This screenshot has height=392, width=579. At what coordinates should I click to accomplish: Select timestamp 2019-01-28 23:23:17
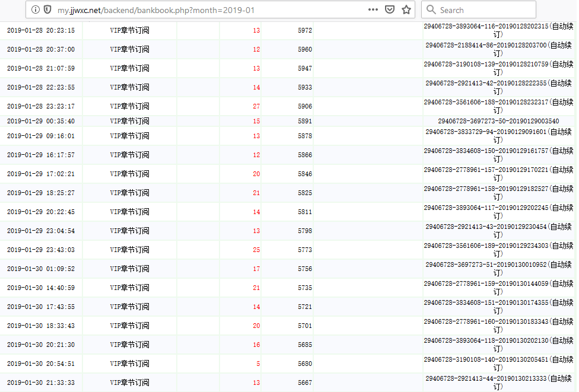[41, 106]
